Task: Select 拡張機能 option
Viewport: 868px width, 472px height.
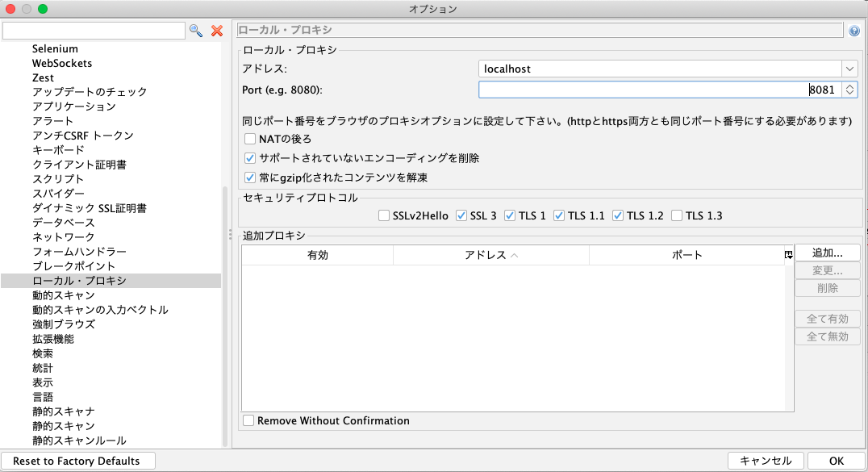Action: (x=53, y=339)
